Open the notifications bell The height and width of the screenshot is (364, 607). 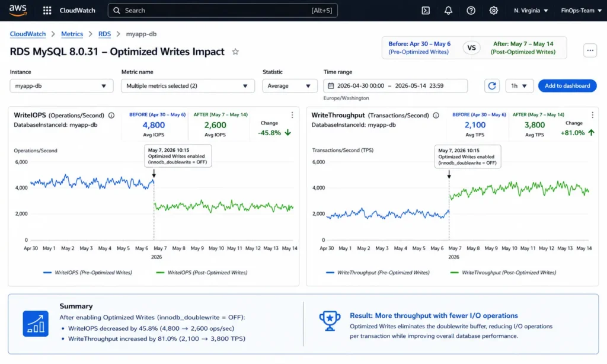coord(448,11)
